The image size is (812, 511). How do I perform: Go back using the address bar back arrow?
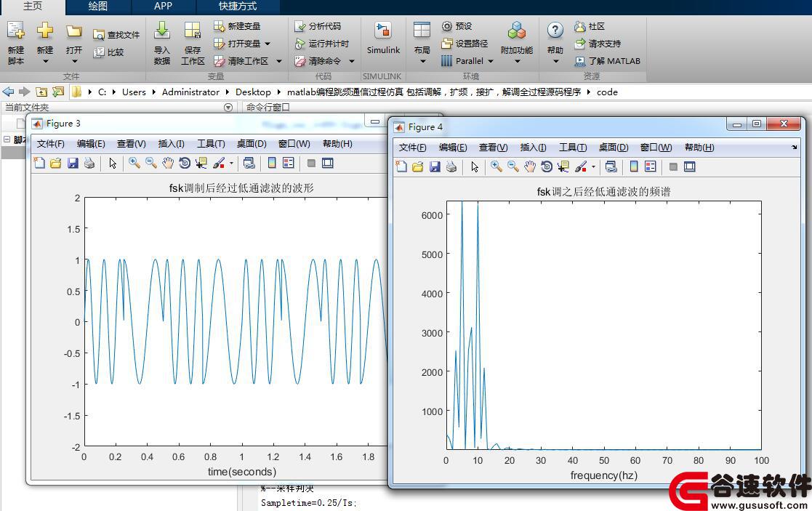8,92
